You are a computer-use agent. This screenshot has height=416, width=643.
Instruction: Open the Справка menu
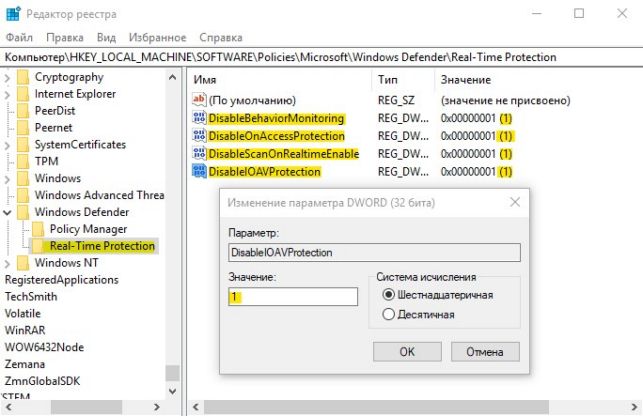(x=221, y=37)
